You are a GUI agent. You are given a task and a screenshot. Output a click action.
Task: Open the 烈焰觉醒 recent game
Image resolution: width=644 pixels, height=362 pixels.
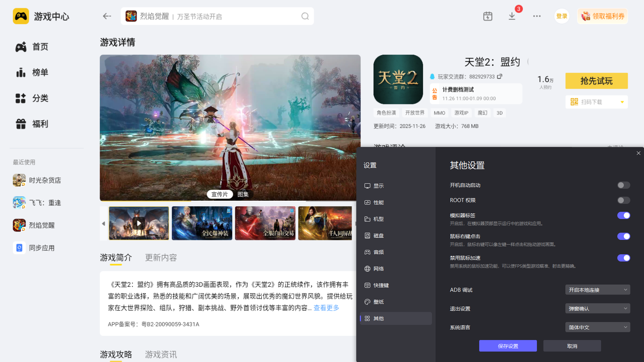point(34,225)
